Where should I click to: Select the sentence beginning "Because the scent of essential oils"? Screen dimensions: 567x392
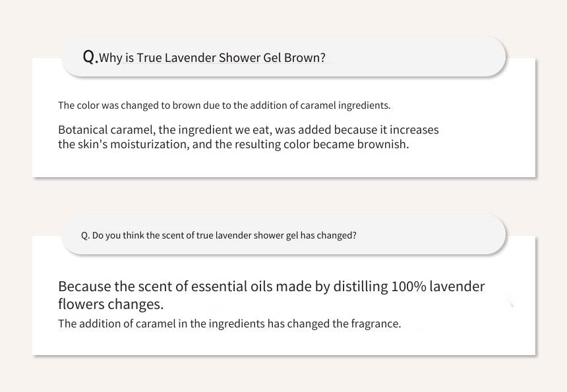pyautogui.click(x=271, y=294)
